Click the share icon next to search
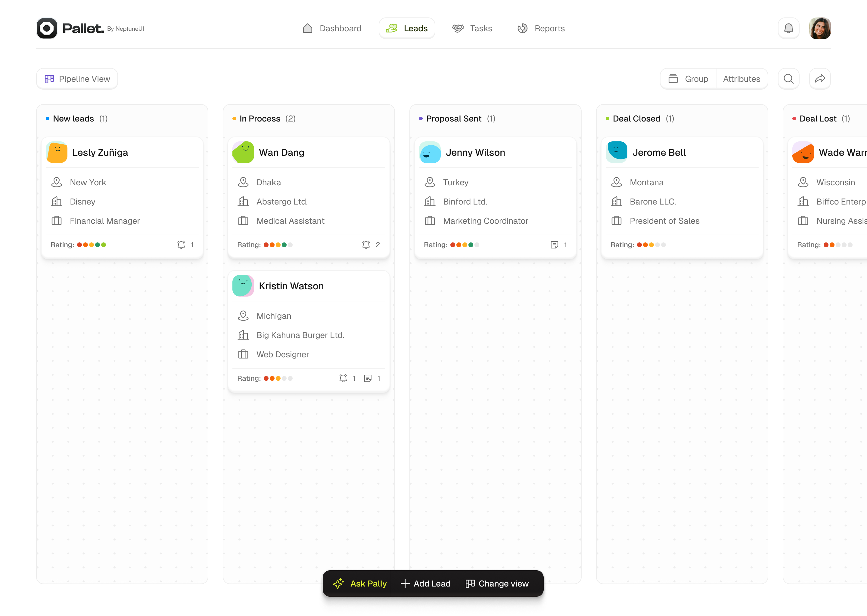The height and width of the screenshot is (616, 867). pos(820,79)
